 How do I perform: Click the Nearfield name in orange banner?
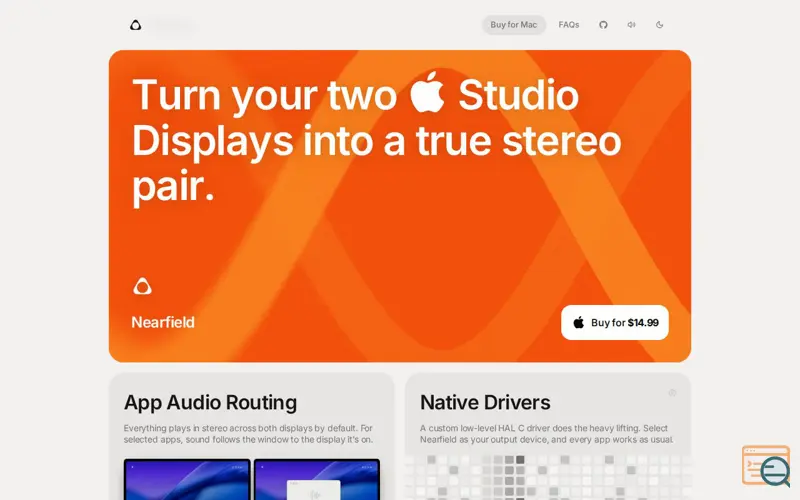[163, 322]
